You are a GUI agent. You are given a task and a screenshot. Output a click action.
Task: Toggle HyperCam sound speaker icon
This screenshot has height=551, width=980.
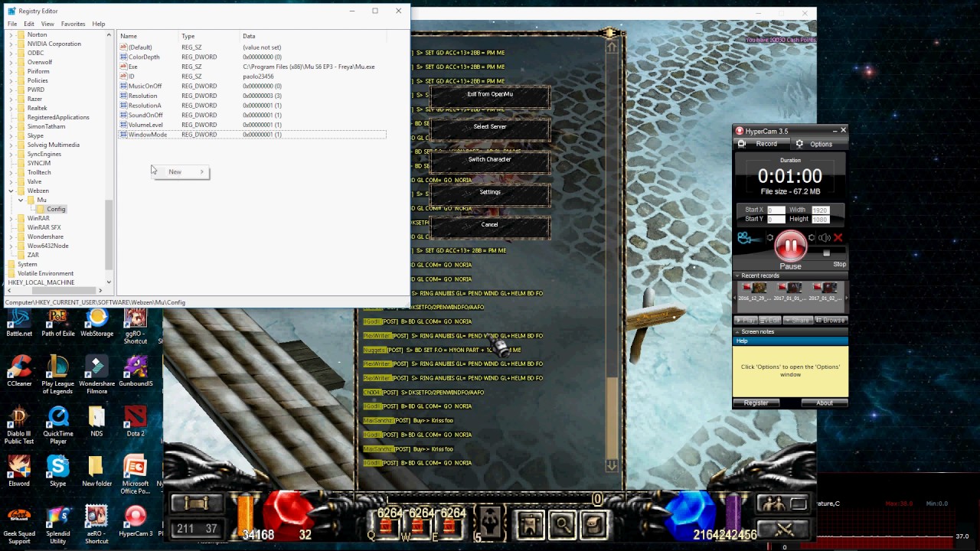pyautogui.click(x=825, y=238)
